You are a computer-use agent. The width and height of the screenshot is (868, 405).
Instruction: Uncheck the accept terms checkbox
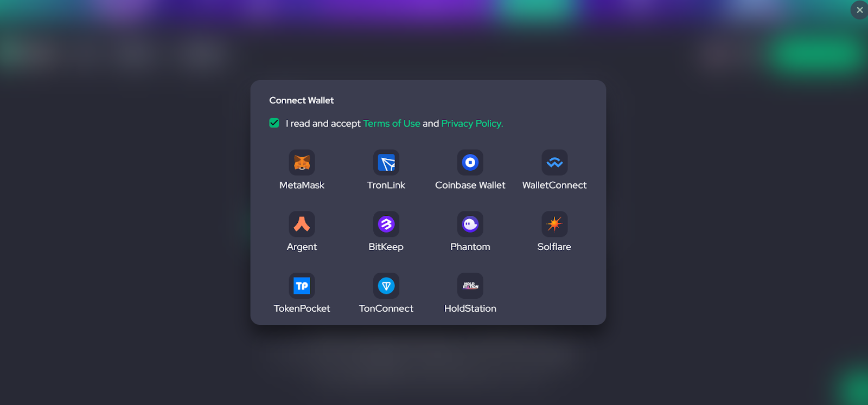coord(274,123)
